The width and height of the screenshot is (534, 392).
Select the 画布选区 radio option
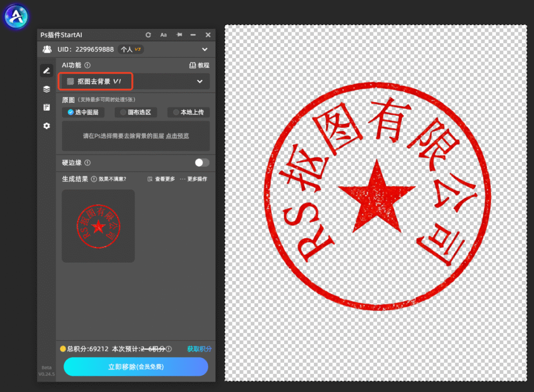coord(136,112)
